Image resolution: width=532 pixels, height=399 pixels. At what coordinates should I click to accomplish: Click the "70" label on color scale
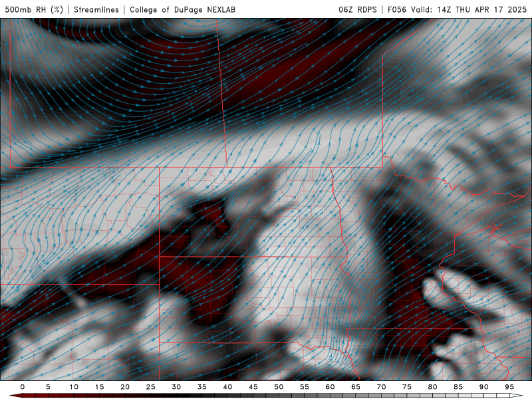[x=381, y=387]
